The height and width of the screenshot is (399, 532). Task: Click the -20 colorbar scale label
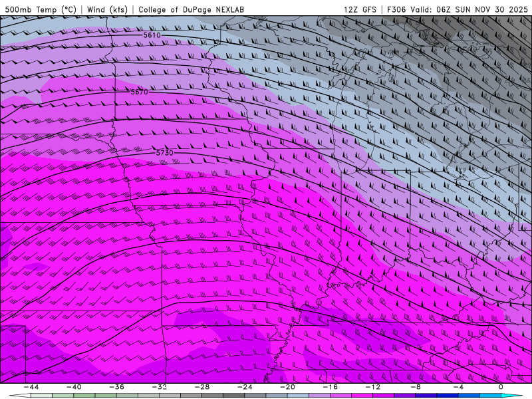point(287,387)
